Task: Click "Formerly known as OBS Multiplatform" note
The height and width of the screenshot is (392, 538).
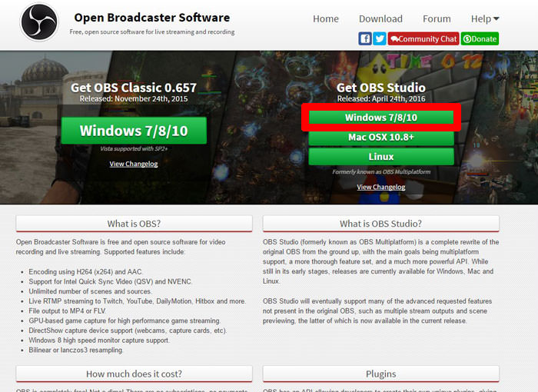Action: click(x=381, y=171)
